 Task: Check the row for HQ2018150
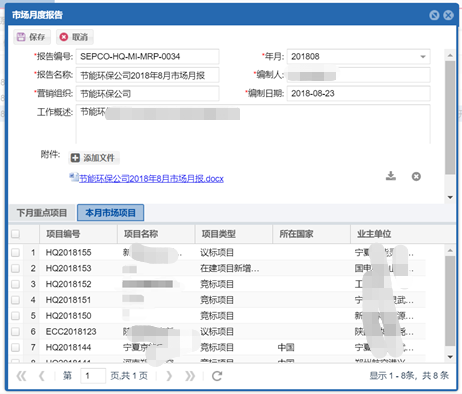[x=15, y=316]
